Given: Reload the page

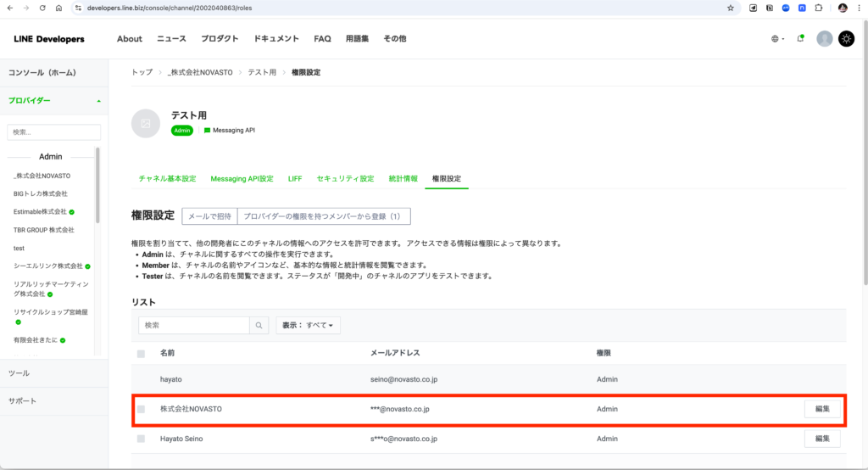Looking at the screenshot, I should click(x=42, y=8).
